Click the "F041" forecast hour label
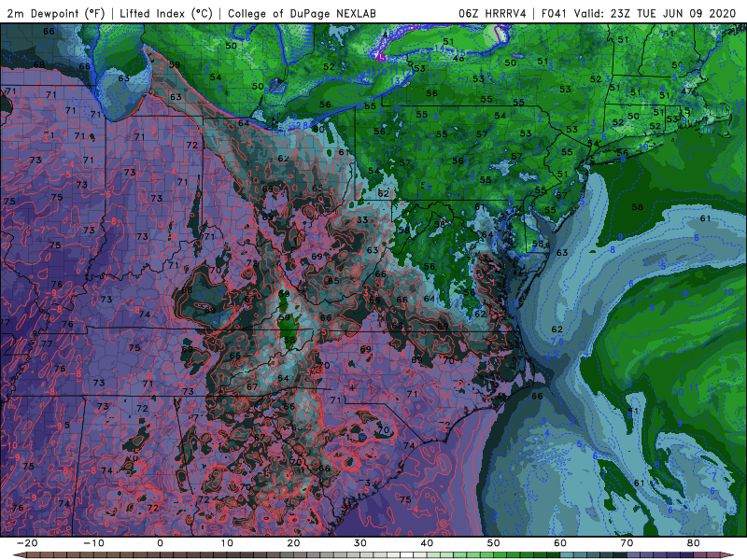 click(554, 13)
